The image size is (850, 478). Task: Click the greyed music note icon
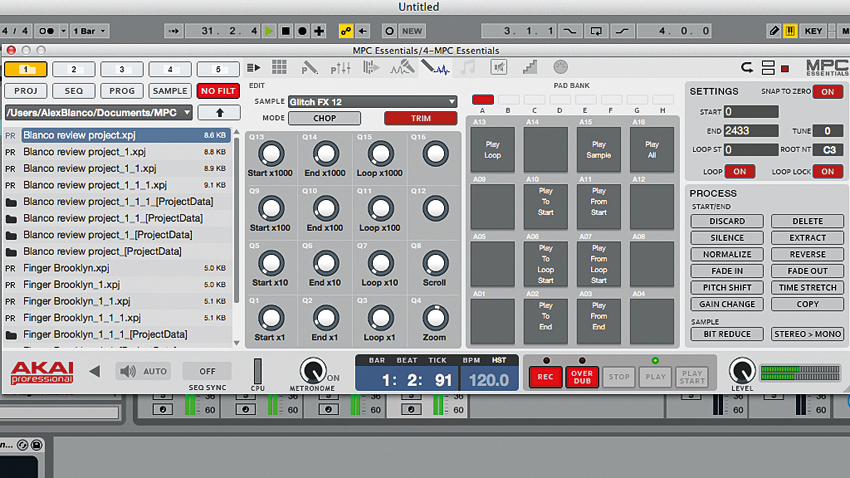pos(467,67)
